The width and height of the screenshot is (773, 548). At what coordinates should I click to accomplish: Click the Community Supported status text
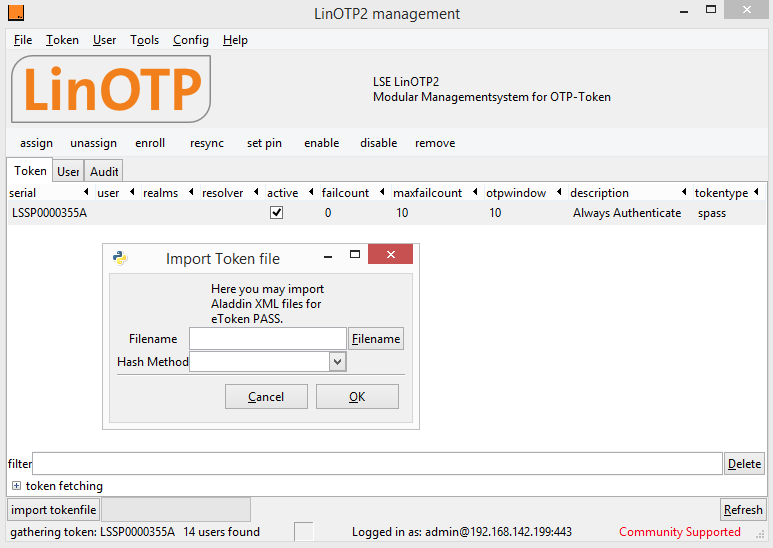click(679, 532)
